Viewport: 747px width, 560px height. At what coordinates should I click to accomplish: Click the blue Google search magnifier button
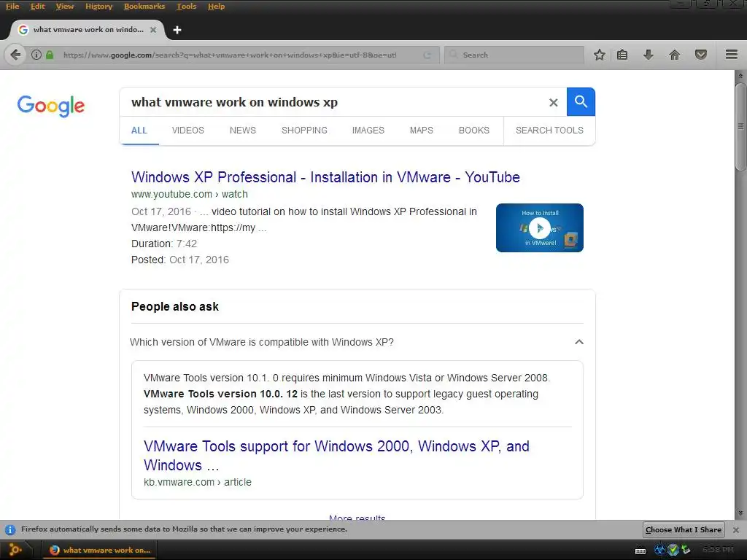click(x=581, y=101)
